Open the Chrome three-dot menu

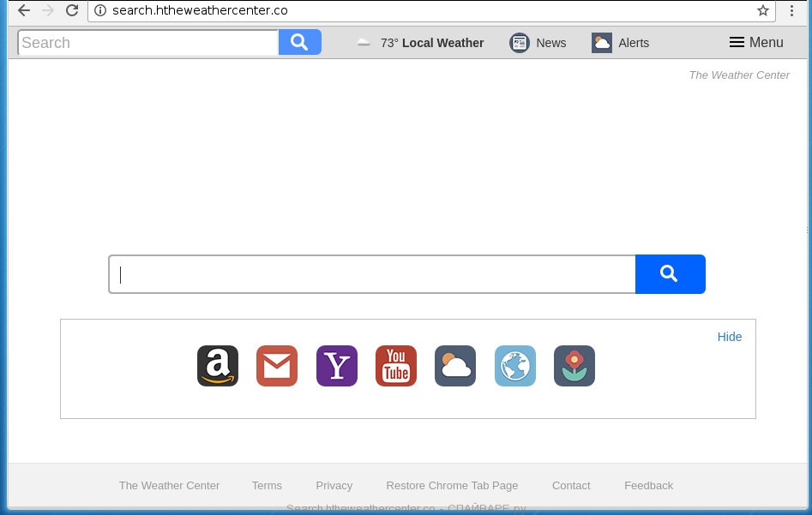click(x=791, y=11)
